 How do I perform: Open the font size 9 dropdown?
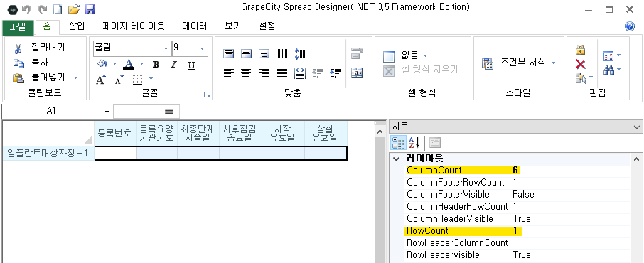(203, 48)
